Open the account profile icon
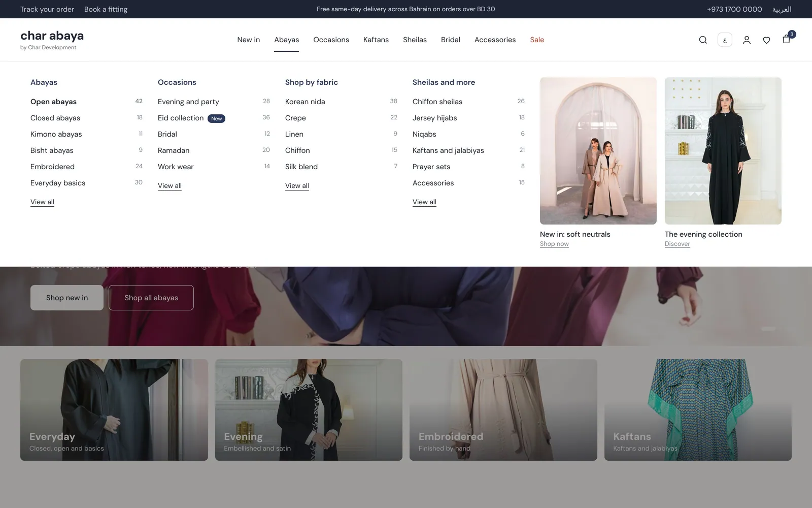 pyautogui.click(x=747, y=40)
